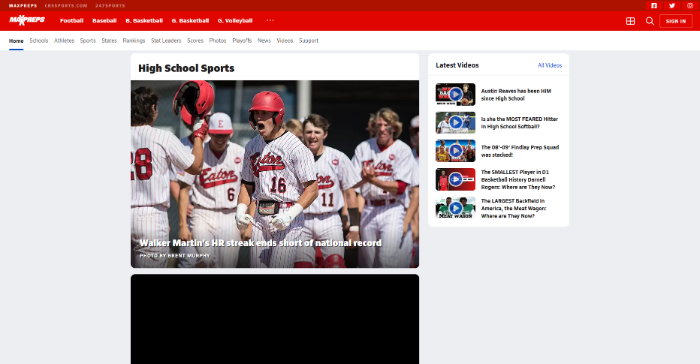Click the search magnifier icon
The height and width of the screenshot is (364, 700).
point(650,21)
